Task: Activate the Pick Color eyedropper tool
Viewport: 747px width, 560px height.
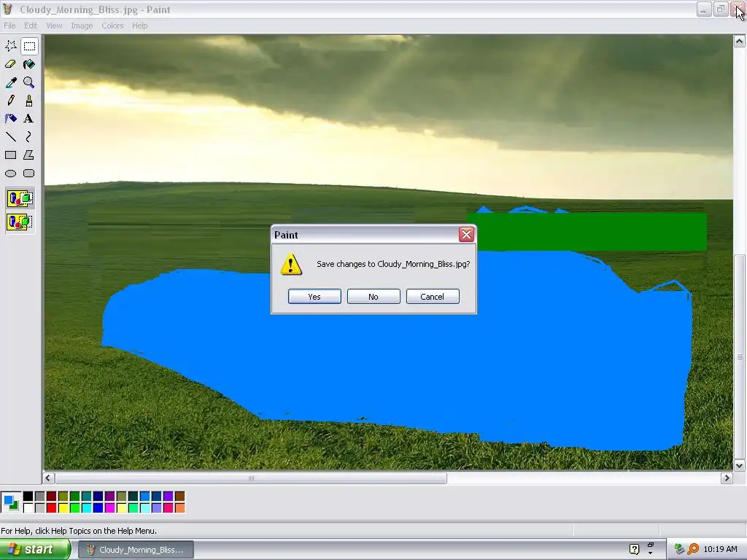Action: [10, 82]
